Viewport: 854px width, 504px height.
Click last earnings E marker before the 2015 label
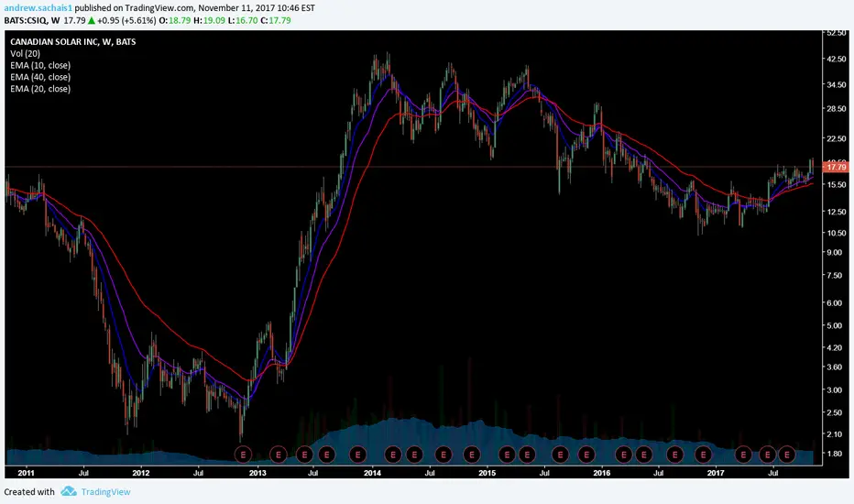(472, 454)
